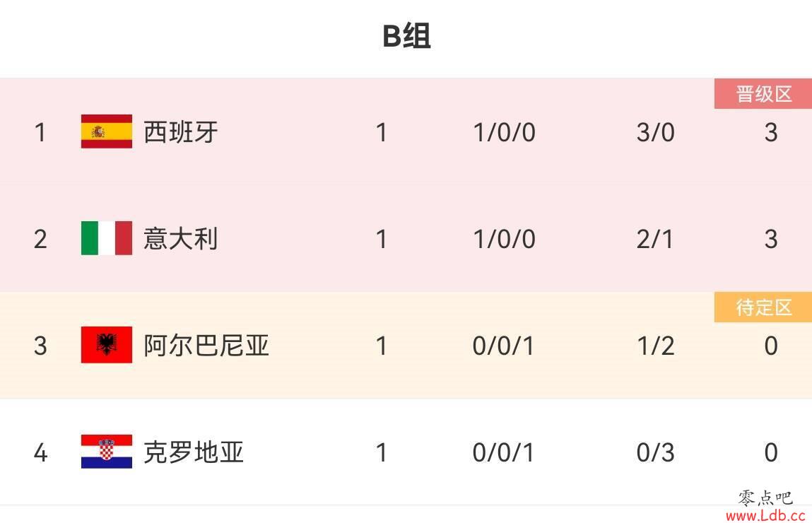Click the Italy flag icon
The image size is (812, 523).
107,238
